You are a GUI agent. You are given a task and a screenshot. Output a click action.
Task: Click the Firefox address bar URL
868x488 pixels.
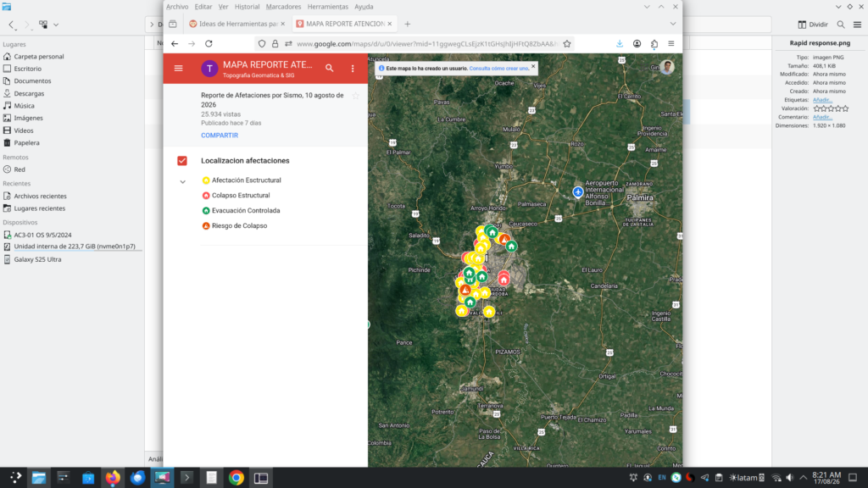pyautogui.click(x=426, y=44)
